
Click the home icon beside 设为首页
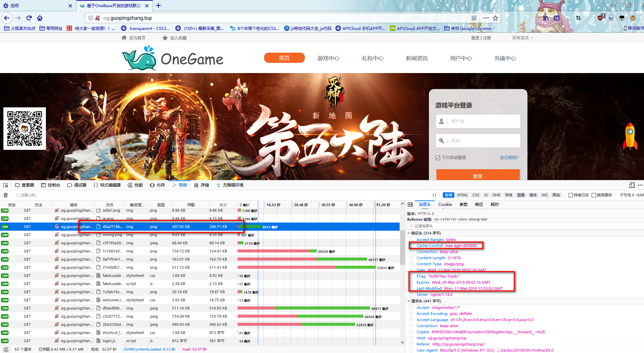[x=124, y=38]
